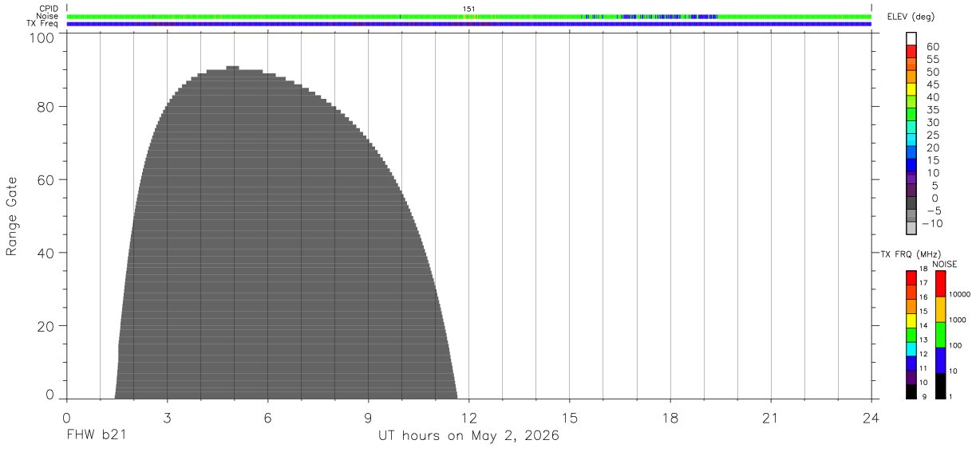Click the '24' UT hour tick label
Image resolution: width=980 pixels, height=452 pixels.
871,419
